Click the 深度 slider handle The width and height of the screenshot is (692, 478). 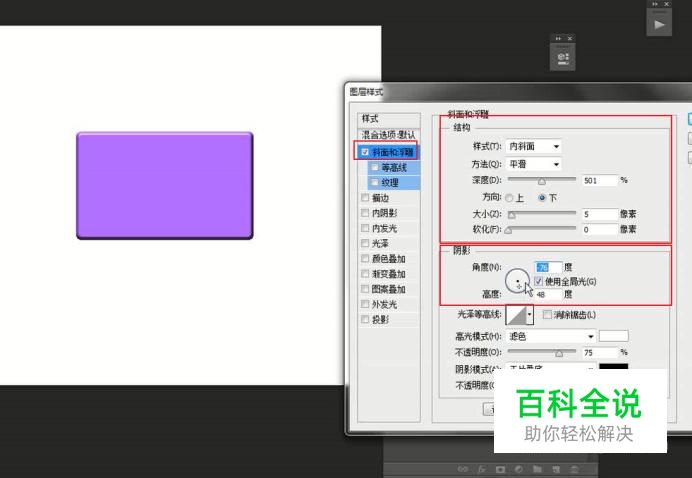(x=542, y=181)
